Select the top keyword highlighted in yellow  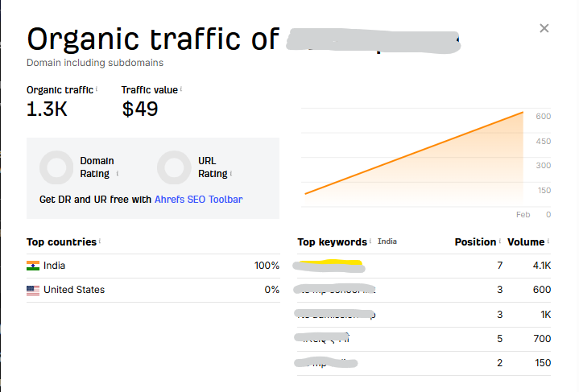[329, 265]
